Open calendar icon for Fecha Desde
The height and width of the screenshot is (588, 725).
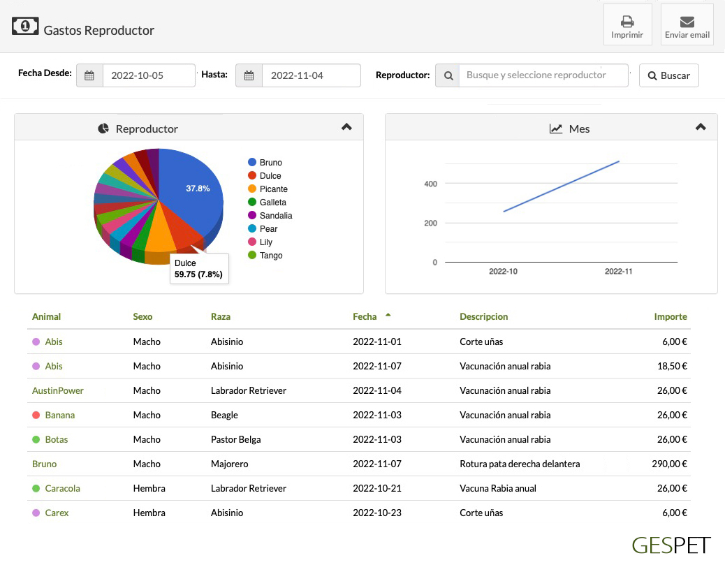pyautogui.click(x=89, y=75)
